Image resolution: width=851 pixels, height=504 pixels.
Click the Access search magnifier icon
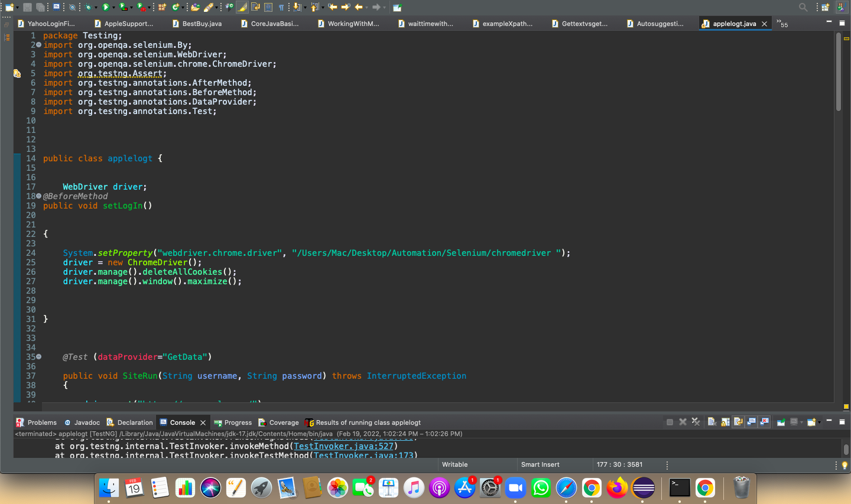[x=803, y=7]
